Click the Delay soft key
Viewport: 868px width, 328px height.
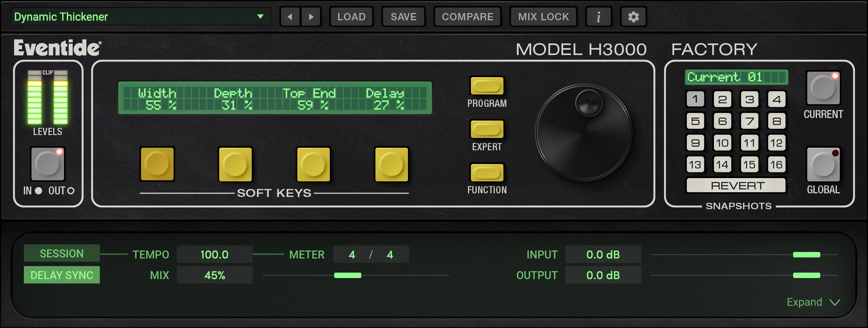pyautogui.click(x=392, y=164)
